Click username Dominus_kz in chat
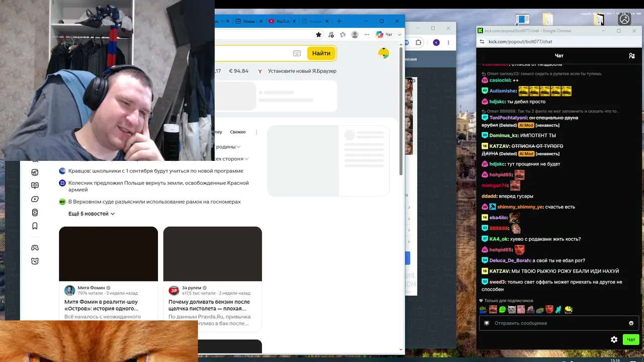This screenshot has width=644, height=362. coord(504,135)
